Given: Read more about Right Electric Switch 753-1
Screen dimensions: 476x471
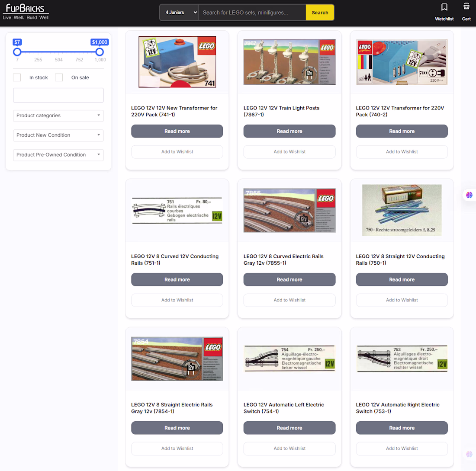Looking at the screenshot, I should pos(402,428).
